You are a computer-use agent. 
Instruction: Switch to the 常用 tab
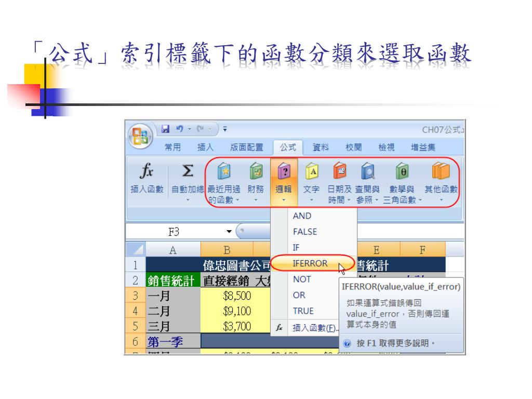(172, 147)
